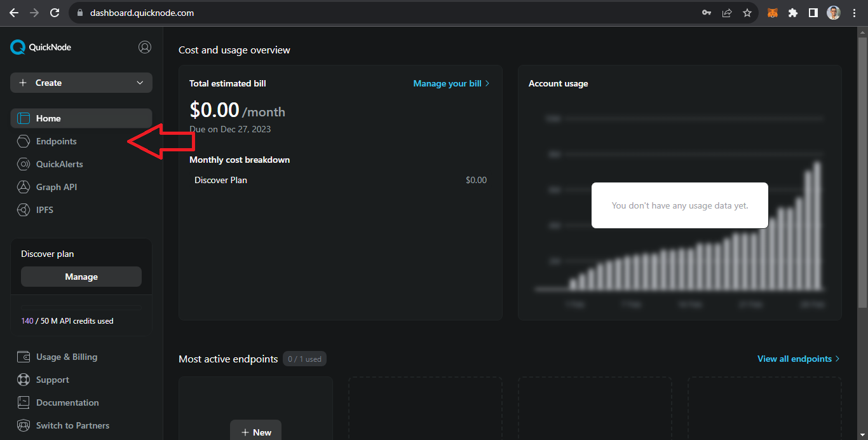Open Usage & Billing wallet icon
This screenshot has height=440, width=868.
click(24, 357)
